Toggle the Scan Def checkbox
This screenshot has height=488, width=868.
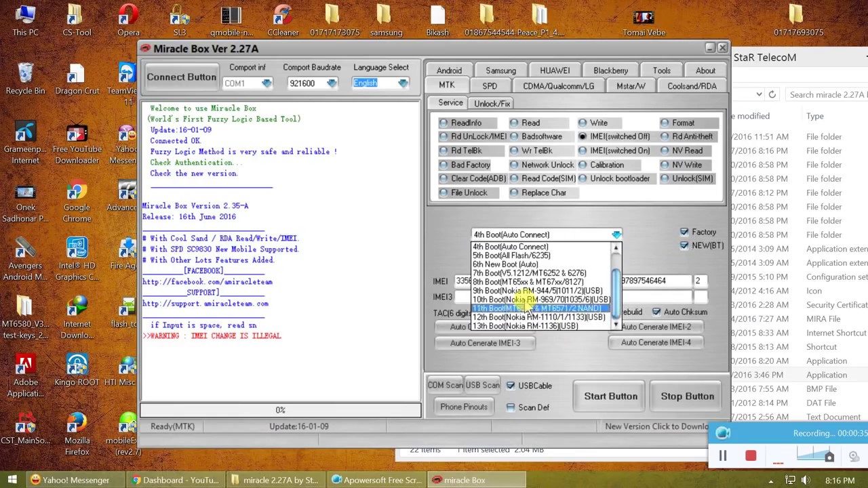[511, 407]
